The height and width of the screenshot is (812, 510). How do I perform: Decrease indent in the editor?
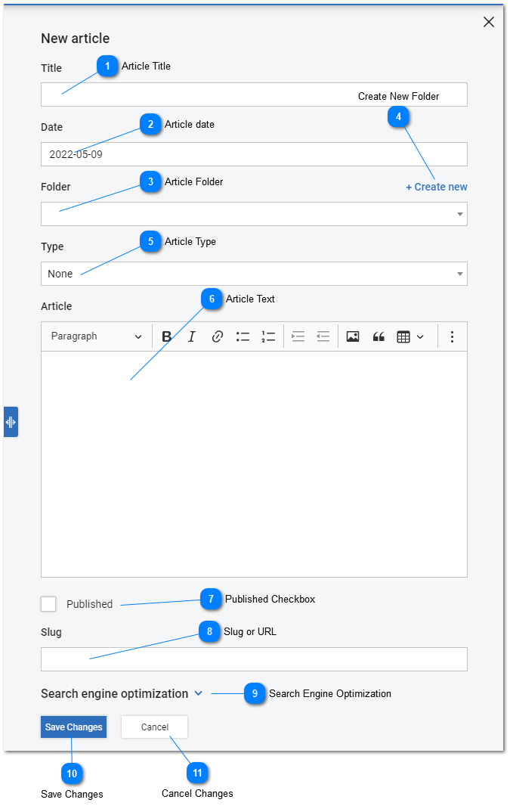pyautogui.click(x=323, y=336)
